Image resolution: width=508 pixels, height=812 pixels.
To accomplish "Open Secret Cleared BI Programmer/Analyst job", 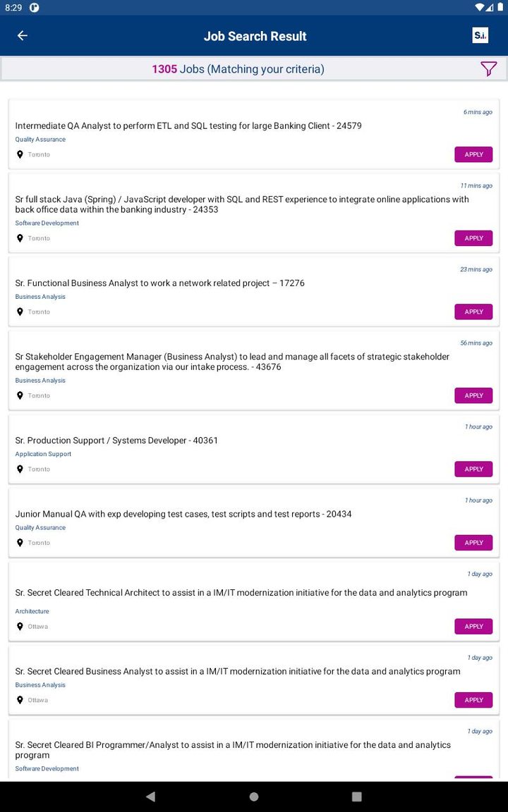I will 233,750.
